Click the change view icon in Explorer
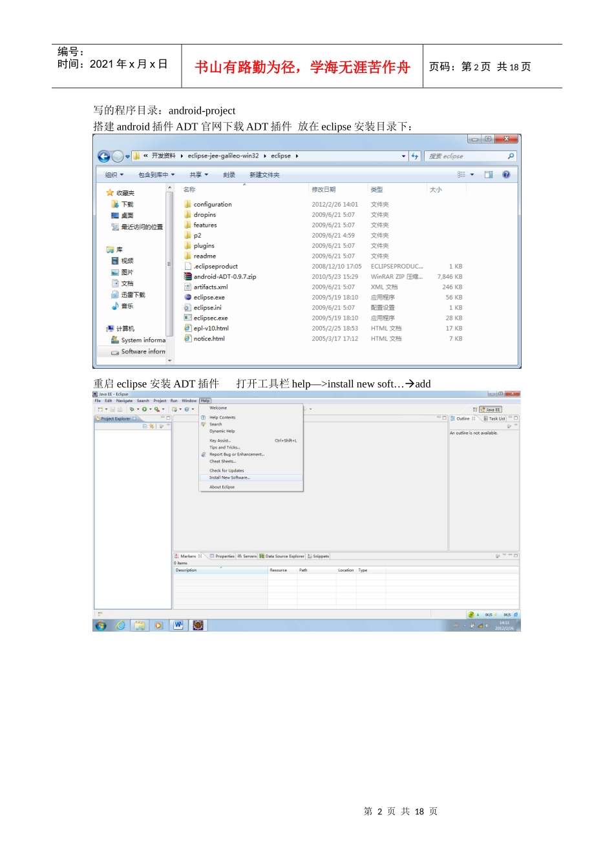The width and height of the screenshot is (614, 868). pos(461,174)
